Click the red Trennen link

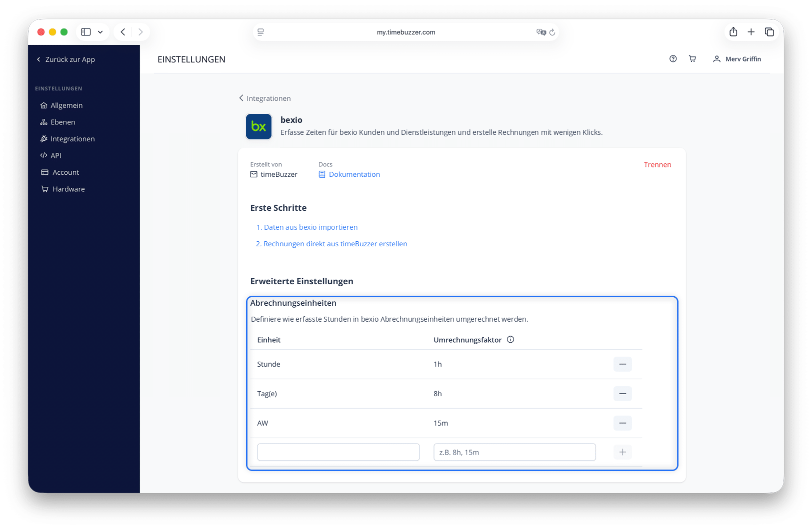pos(657,165)
